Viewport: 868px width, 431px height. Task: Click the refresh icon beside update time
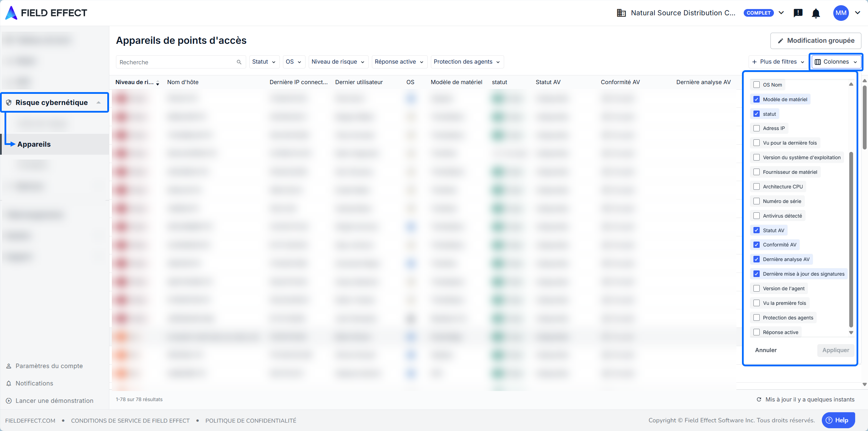pos(759,399)
